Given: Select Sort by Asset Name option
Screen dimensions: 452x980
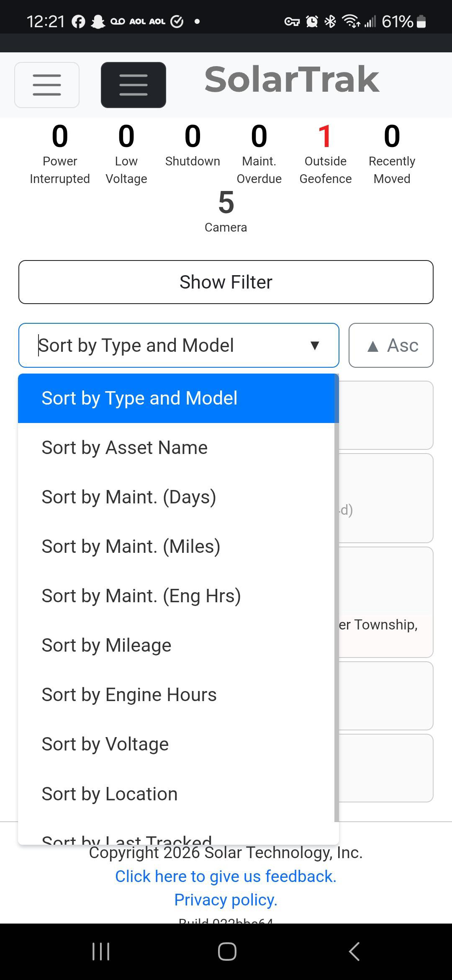Looking at the screenshot, I should click(125, 448).
